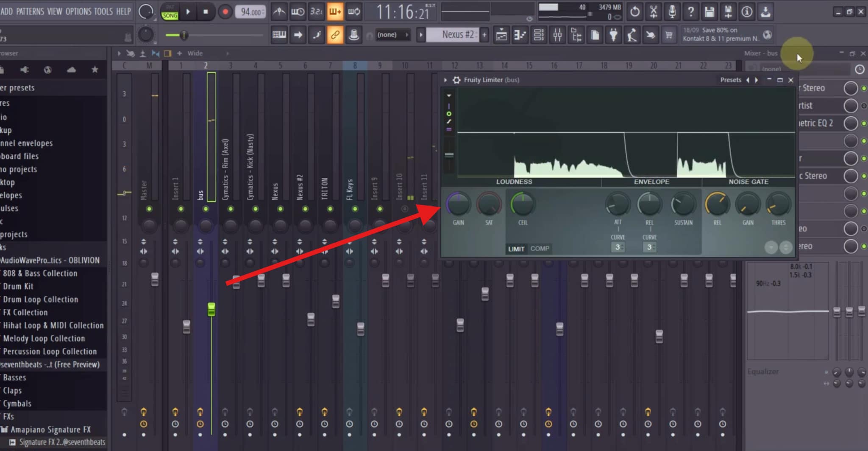
Task: Click the Fruity Limiter gear icon
Action: (456, 80)
